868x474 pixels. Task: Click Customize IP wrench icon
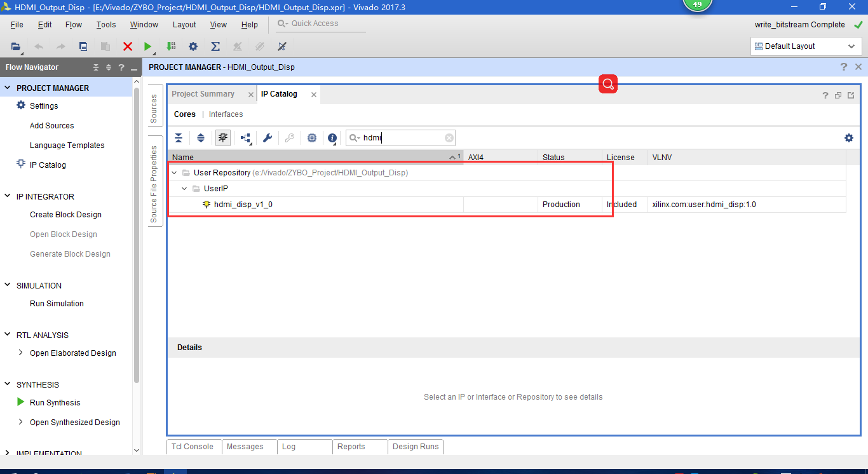(x=268, y=138)
